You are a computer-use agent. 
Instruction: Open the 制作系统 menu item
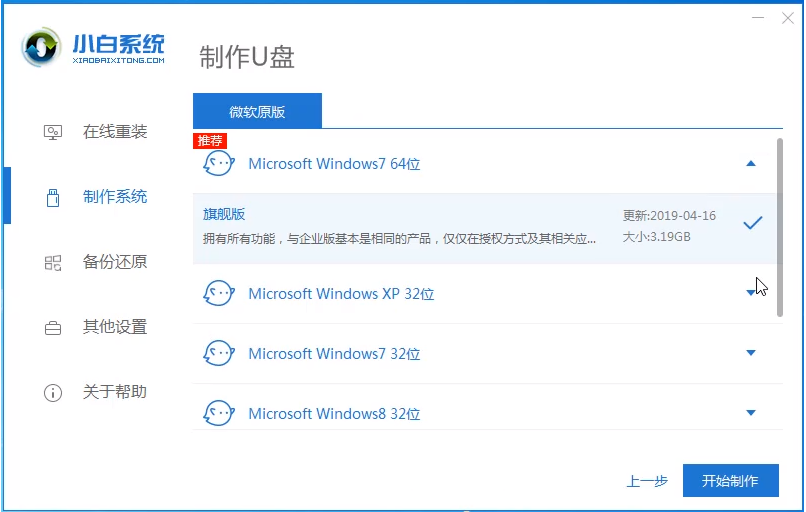[115, 197]
